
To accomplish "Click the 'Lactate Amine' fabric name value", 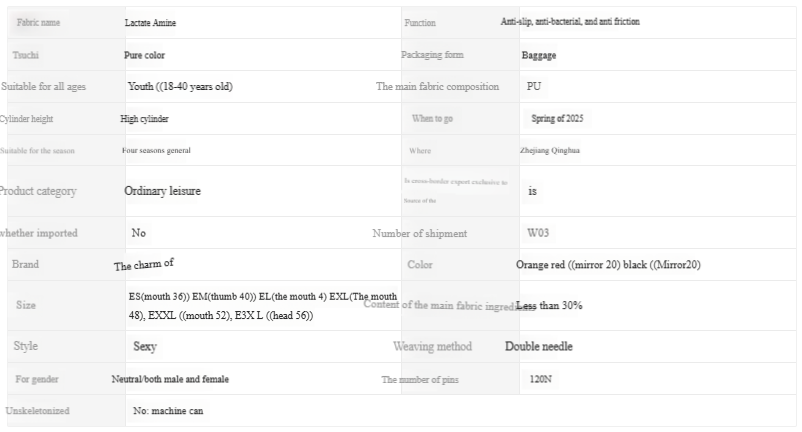I will point(150,23).
